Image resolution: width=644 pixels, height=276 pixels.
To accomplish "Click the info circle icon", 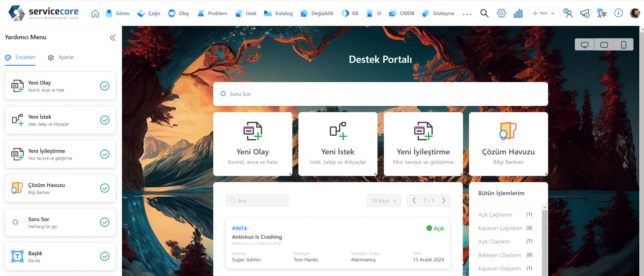I will tap(618, 13).
